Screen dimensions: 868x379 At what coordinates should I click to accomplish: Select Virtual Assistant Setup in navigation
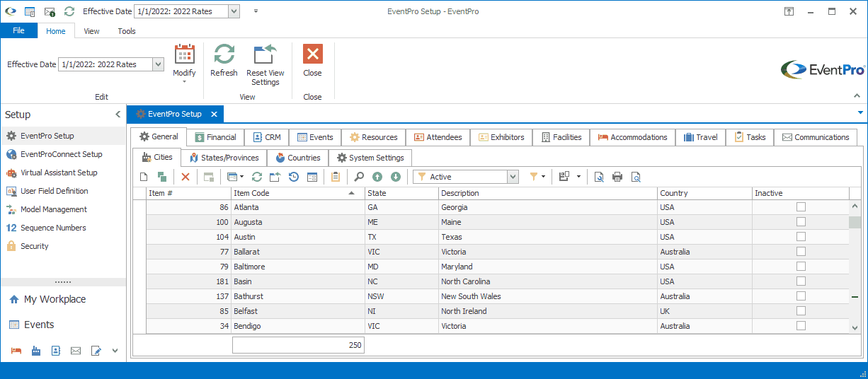59,173
